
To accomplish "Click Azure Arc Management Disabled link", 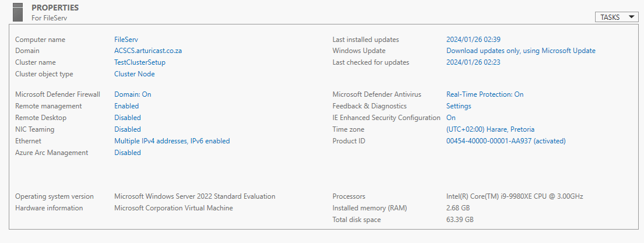I will (128, 153).
